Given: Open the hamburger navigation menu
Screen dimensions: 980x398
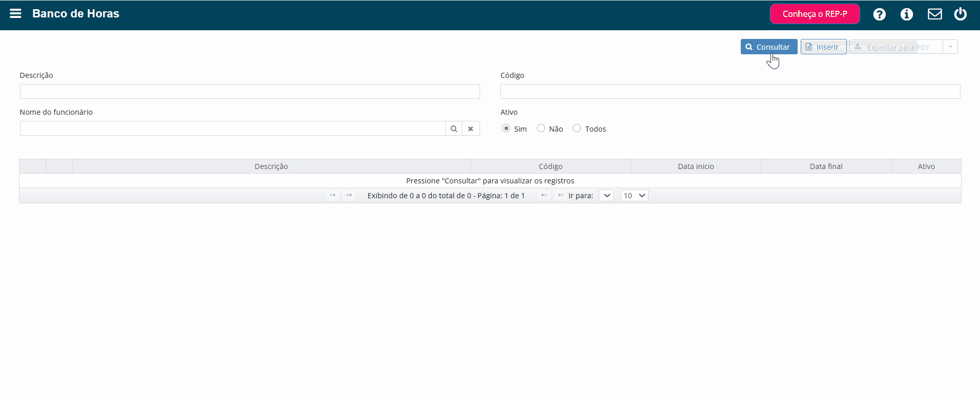Looking at the screenshot, I should (x=15, y=14).
